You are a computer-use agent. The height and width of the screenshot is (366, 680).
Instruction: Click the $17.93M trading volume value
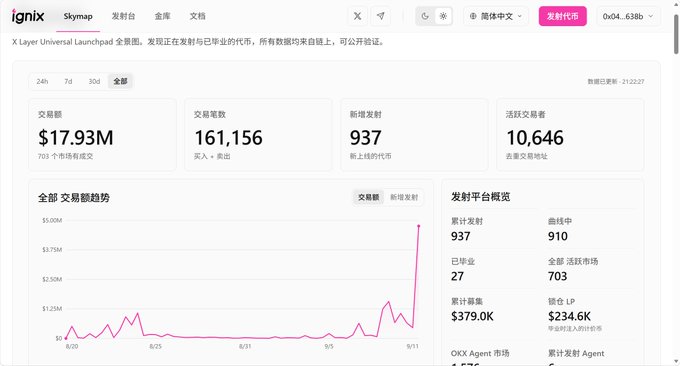75,138
